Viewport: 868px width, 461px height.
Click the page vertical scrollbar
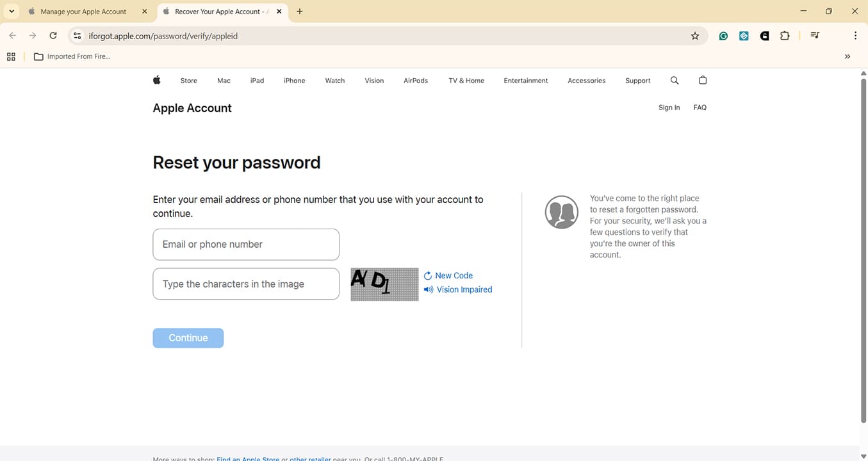pyautogui.click(x=863, y=250)
